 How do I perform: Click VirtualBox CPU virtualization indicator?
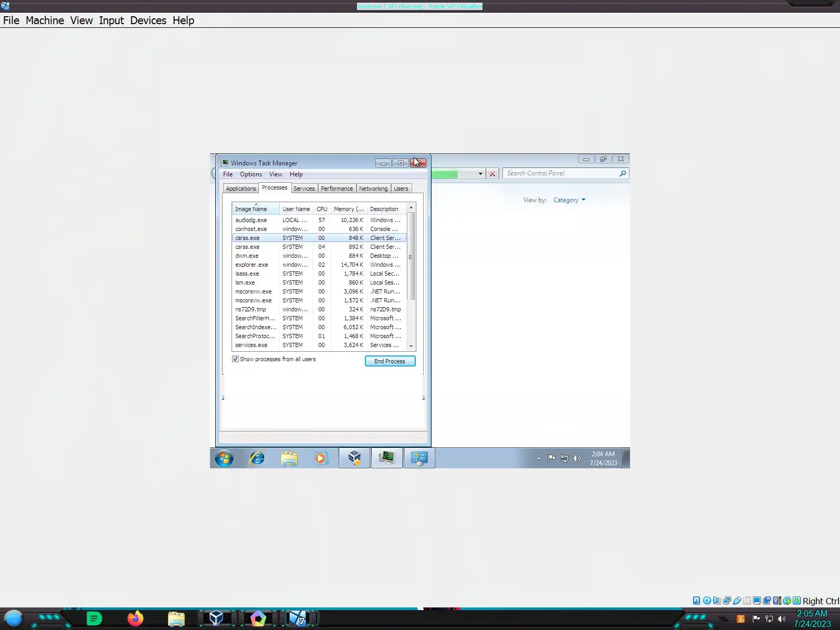pos(776,601)
